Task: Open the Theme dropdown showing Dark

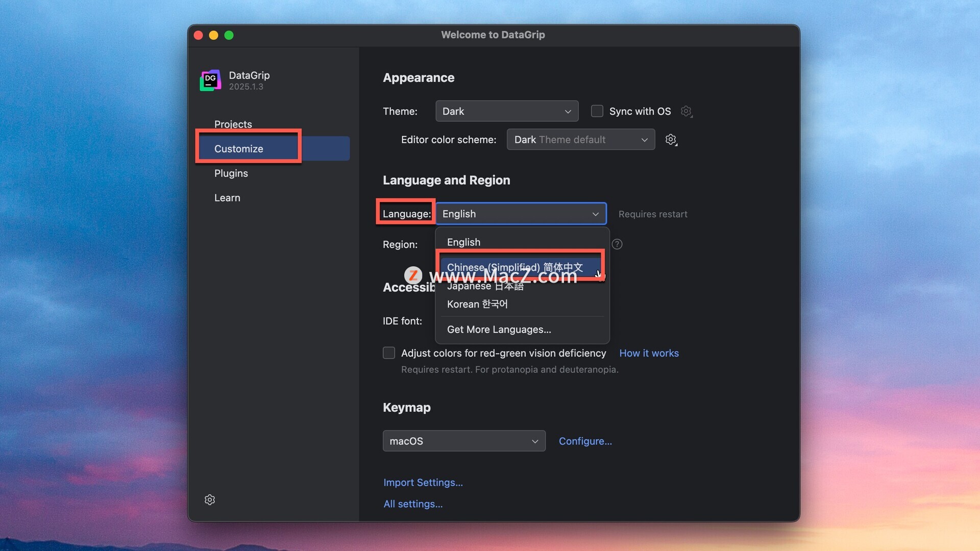Action: point(507,111)
